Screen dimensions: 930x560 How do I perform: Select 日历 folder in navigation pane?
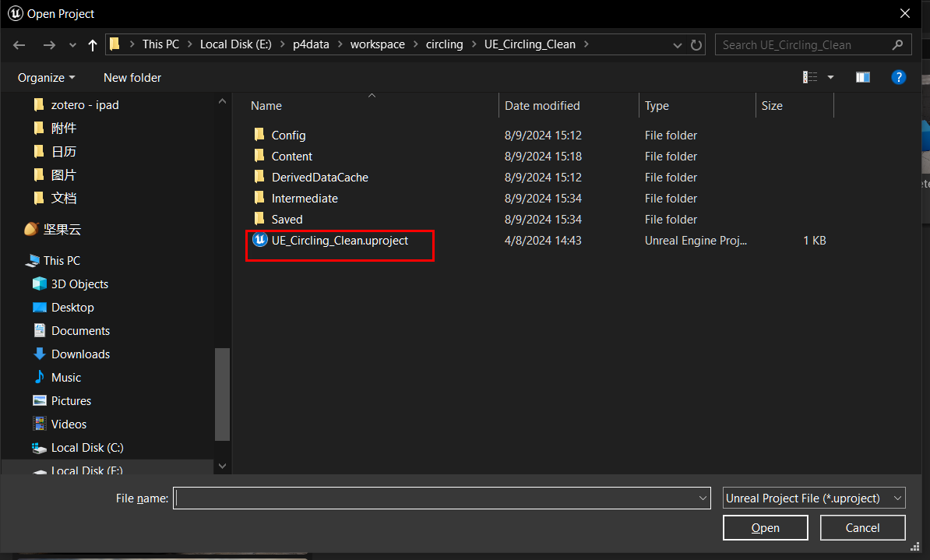coord(63,151)
